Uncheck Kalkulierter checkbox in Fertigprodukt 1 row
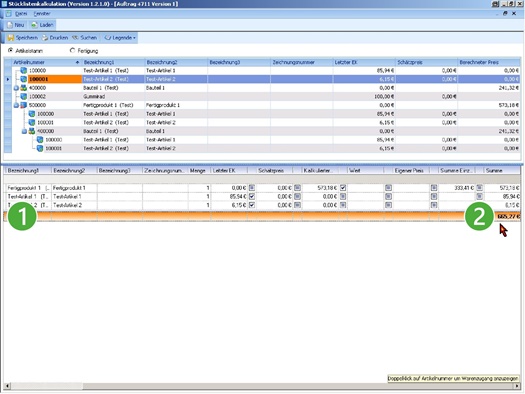Image resolution: width=525 pixels, height=394 pixels. click(x=343, y=188)
